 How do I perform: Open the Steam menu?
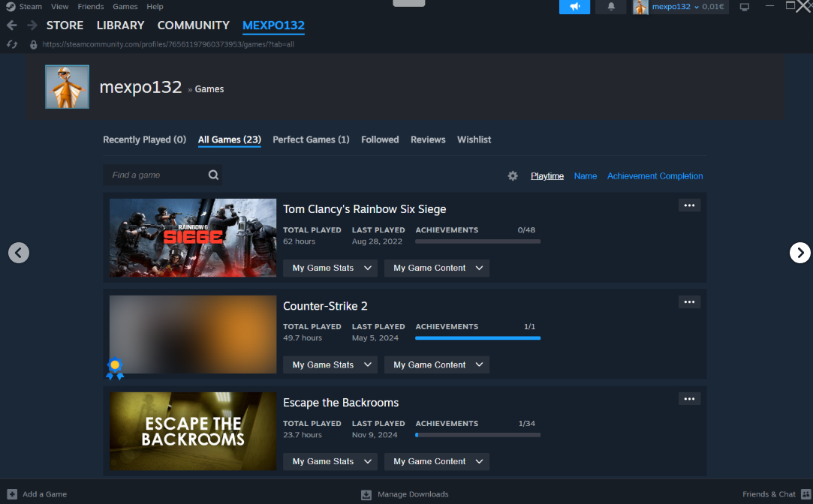point(31,7)
